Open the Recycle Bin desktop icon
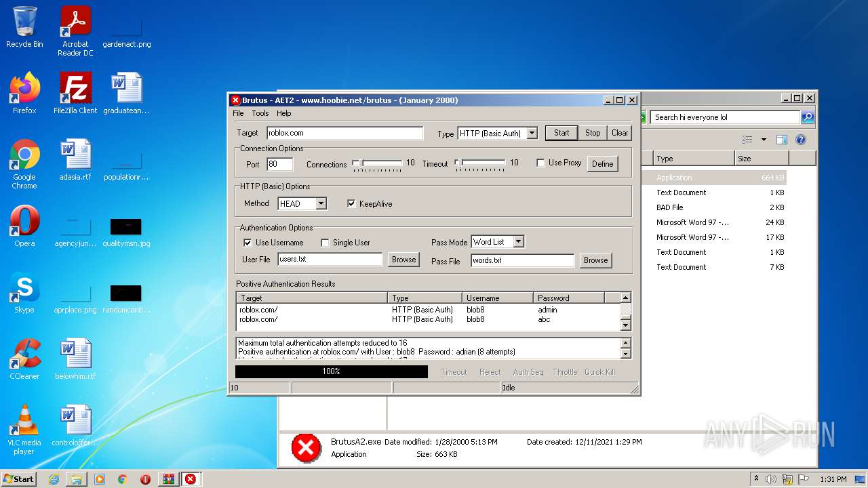 (24, 27)
